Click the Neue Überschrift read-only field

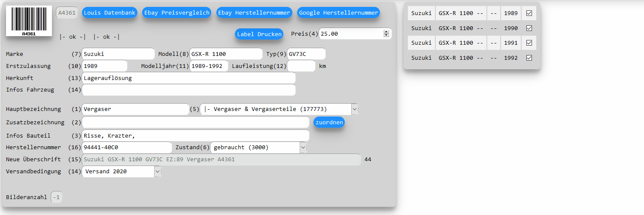221,160
